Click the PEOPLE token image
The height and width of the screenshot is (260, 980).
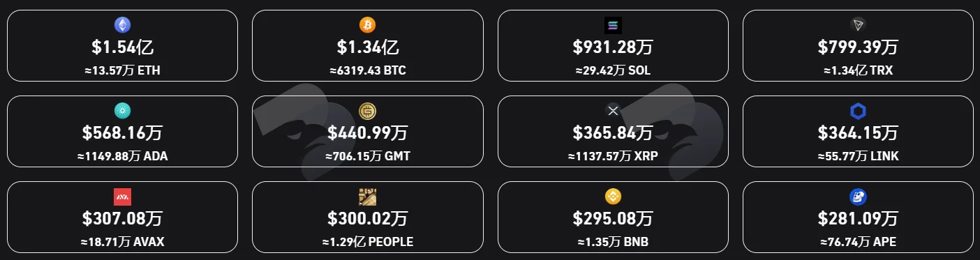[x=367, y=196]
